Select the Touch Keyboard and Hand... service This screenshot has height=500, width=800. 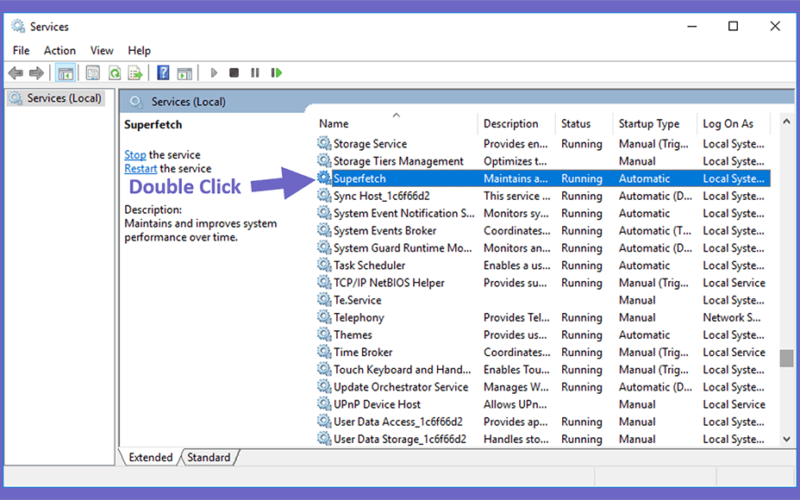(x=402, y=369)
